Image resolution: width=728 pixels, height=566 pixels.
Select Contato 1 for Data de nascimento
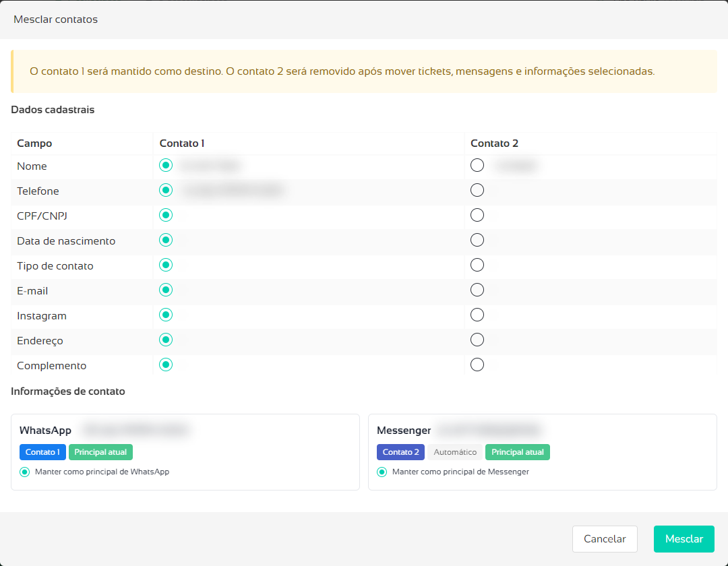click(x=166, y=240)
